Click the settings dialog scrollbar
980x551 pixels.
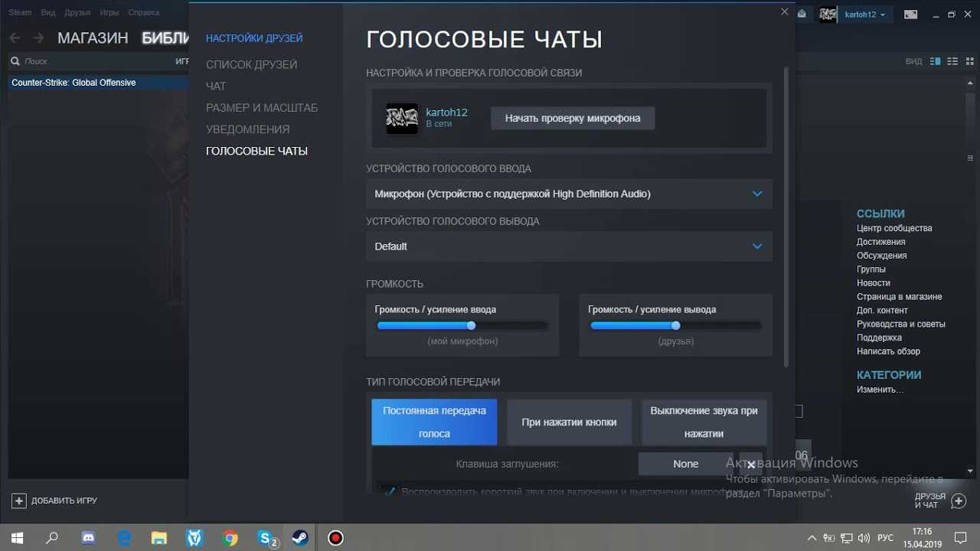click(786, 217)
